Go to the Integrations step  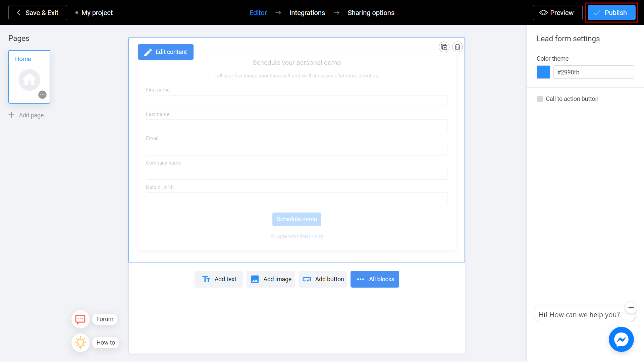[307, 13]
